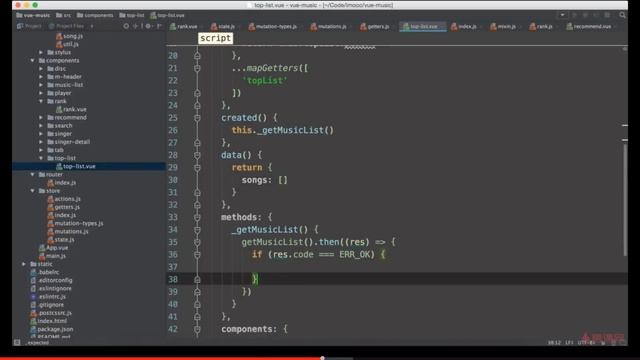
Task: Expand the disc folder
Action: tap(41, 69)
